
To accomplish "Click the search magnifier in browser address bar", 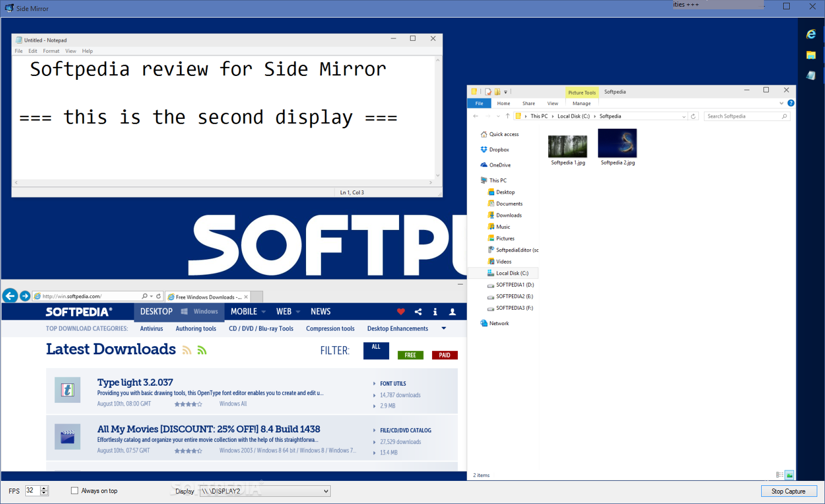I will (x=144, y=296).
